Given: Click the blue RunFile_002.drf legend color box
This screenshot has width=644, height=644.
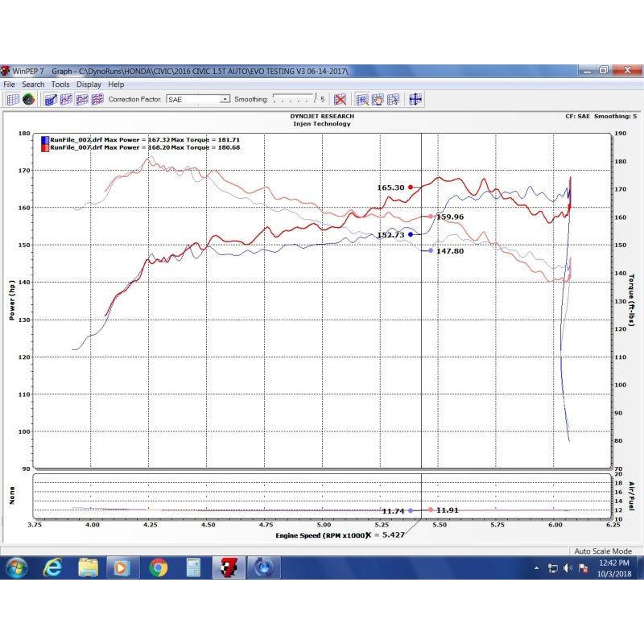Looking at the screenshot, I should (45, 138).
